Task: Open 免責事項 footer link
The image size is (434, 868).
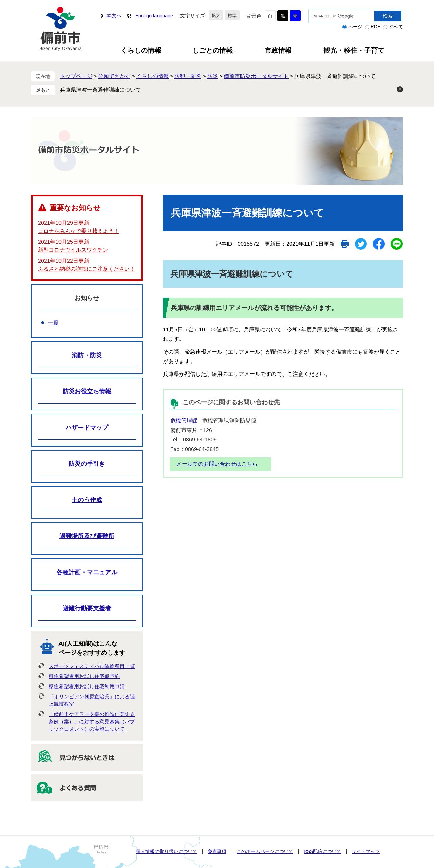Action: pos(217,852)
